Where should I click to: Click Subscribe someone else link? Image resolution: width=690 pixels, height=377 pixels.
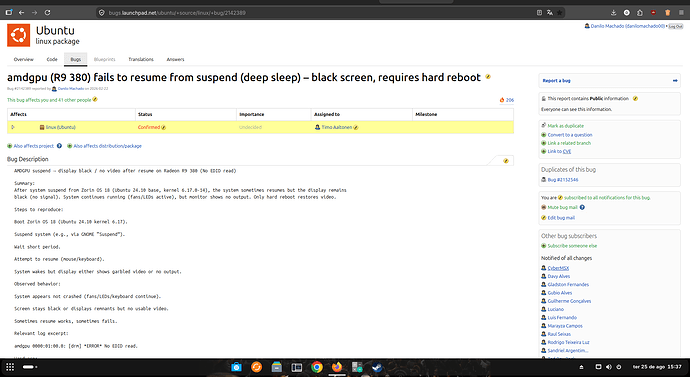pos(572,246)
